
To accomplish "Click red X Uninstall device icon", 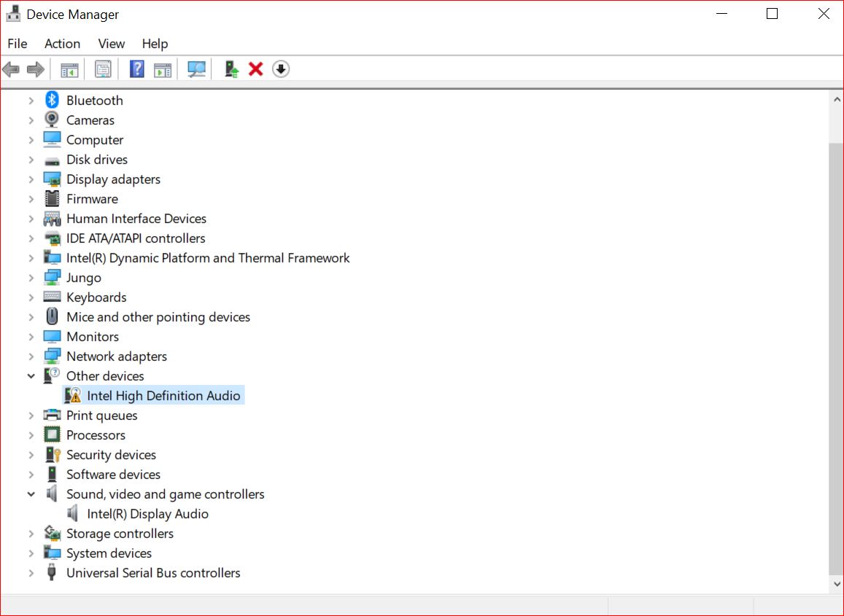I will (255, 69).
